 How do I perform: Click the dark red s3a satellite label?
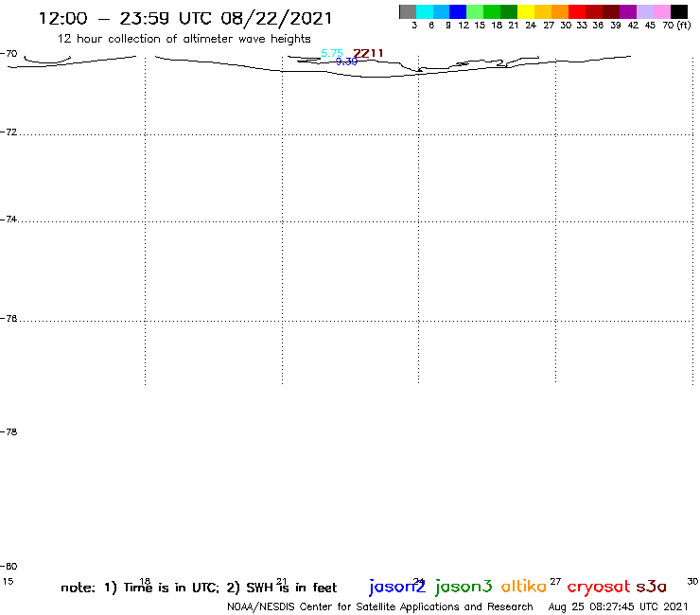652,587
